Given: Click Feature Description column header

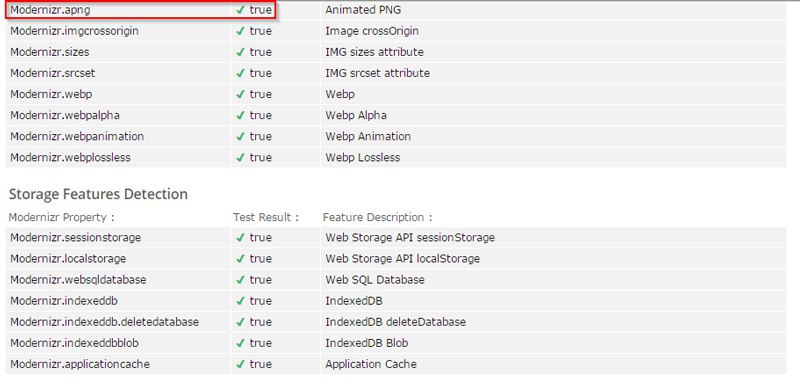Looking at the screenshot, I should click(x=378, y=217).
